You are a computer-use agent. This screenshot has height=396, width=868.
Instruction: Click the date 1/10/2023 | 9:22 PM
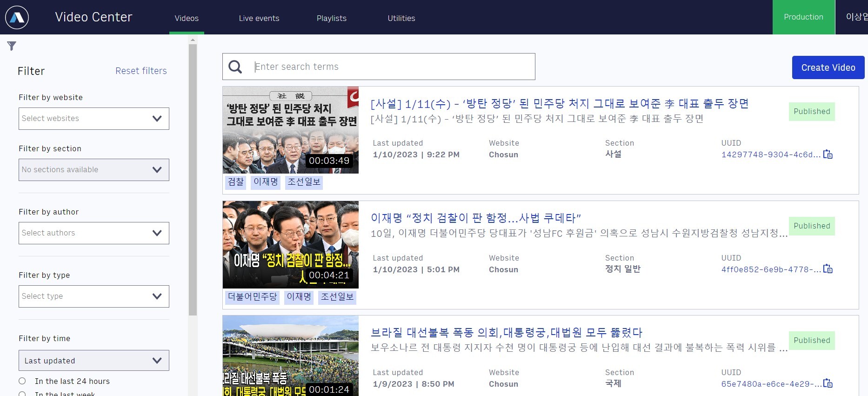[x=416, y=154]
